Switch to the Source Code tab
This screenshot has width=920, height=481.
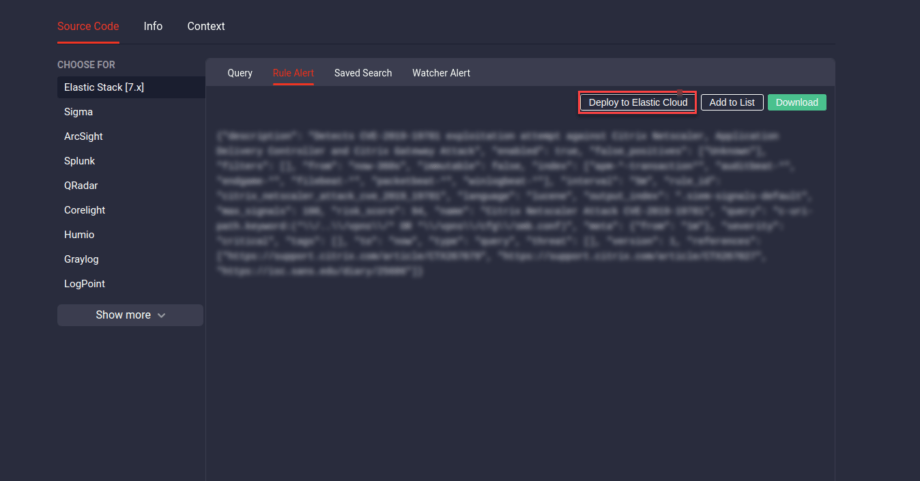click(x=88, y=26)
